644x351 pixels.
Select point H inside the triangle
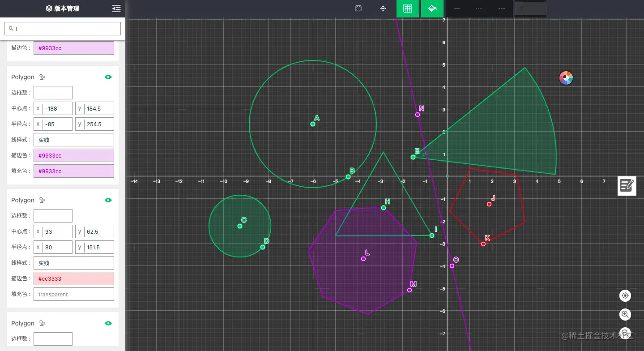pyautogui.click(x=384, y=208)
